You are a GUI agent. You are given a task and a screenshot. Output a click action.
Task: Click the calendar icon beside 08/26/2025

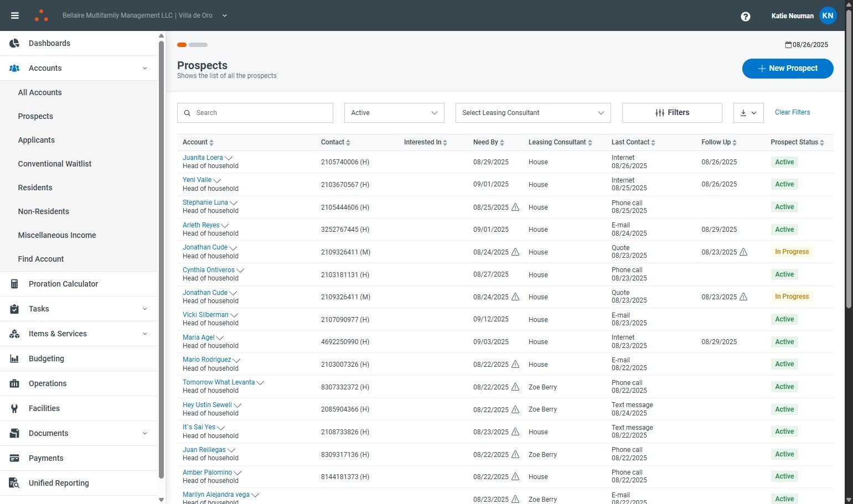[788, 45]
